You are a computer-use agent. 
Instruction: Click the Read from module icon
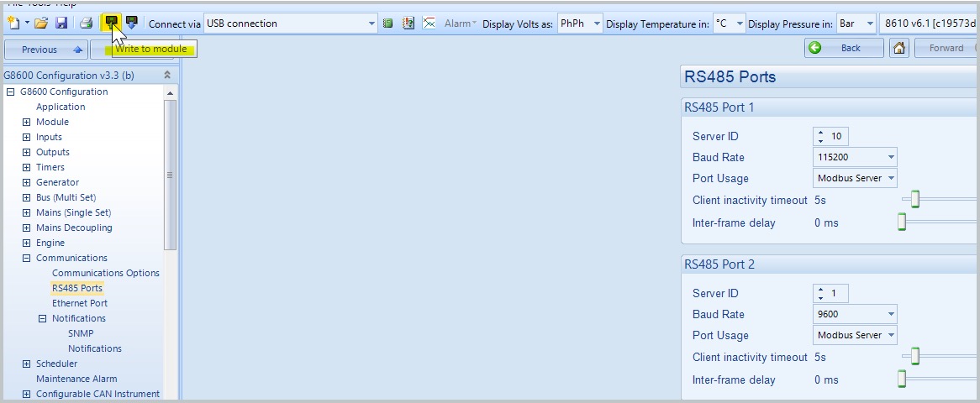click(132, 23)
